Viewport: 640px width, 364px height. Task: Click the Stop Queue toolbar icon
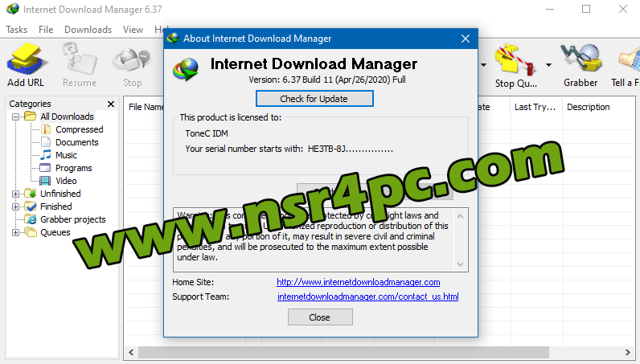click(515, 60)
